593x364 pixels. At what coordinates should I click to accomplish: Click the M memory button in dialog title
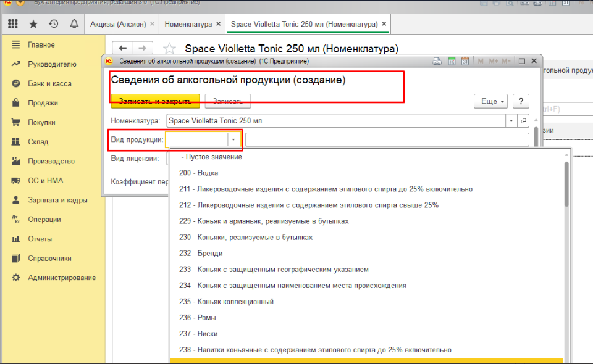pos(481,61)
